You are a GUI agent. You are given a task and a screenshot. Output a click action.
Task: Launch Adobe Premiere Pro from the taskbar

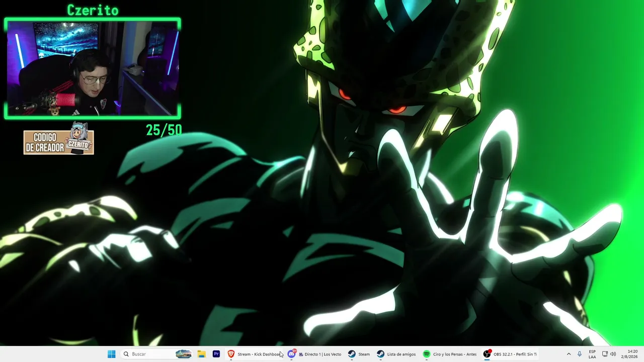(216, 354)
